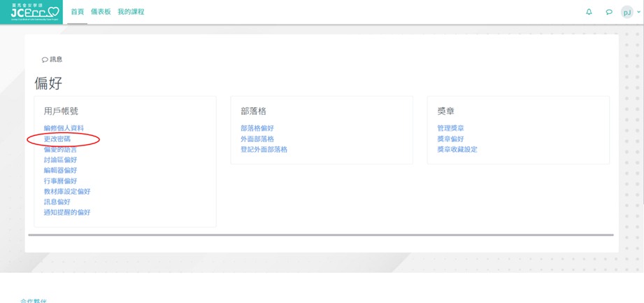Open 我的課程 in the top navigation
Screen dimensions: 644x303
(x=131, y=12)
